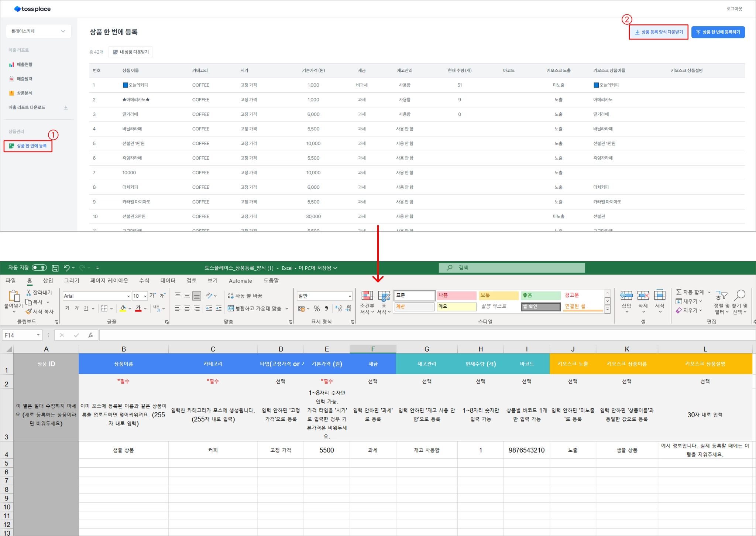Toggle the AutoSave (자동 저장) switch
The width and height of the screenshot is (756, 536).
click(x=39, y=267)
